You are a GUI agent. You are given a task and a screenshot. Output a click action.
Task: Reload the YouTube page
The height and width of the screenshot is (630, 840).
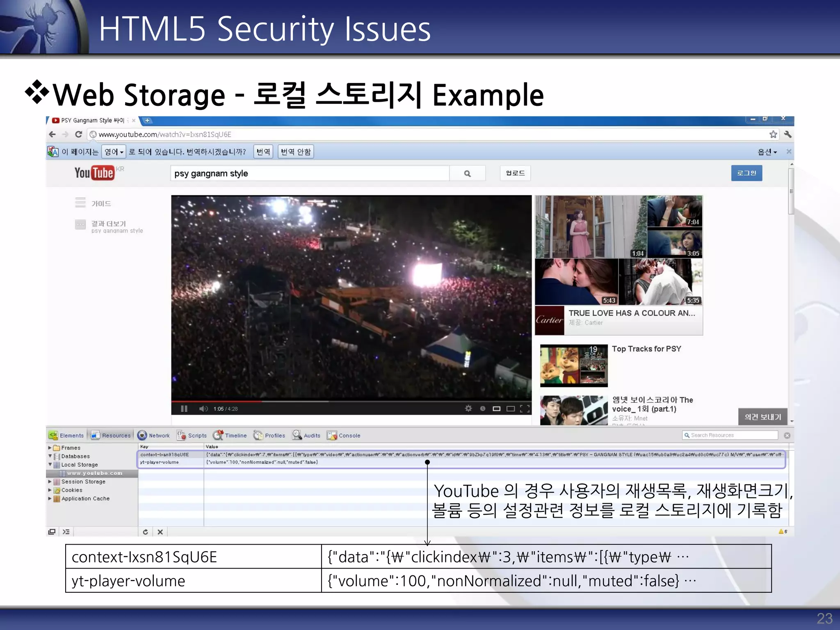pos(79,135)
